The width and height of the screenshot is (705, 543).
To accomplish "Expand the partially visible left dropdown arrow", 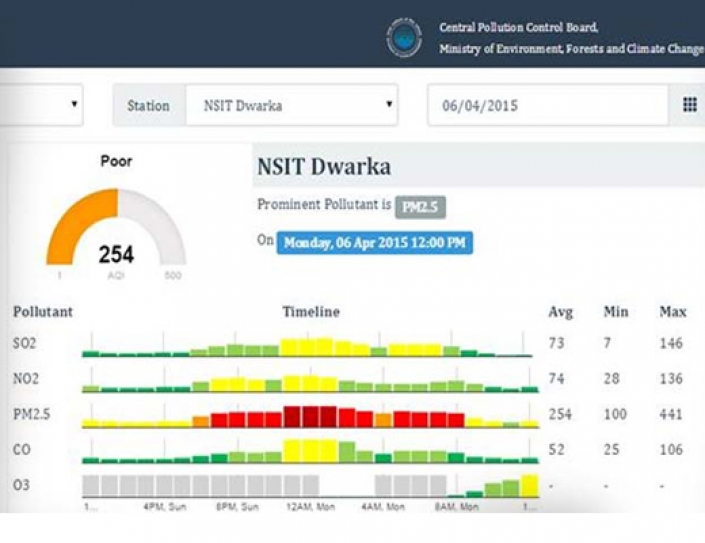I will 74,104.
